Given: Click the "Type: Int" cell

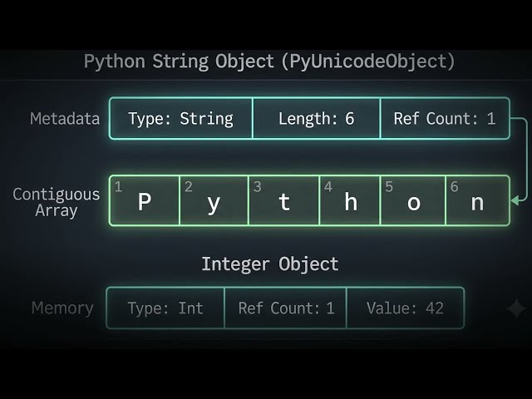Looking at the screenshot, I should pyautogui.click(x=165, y=308).
